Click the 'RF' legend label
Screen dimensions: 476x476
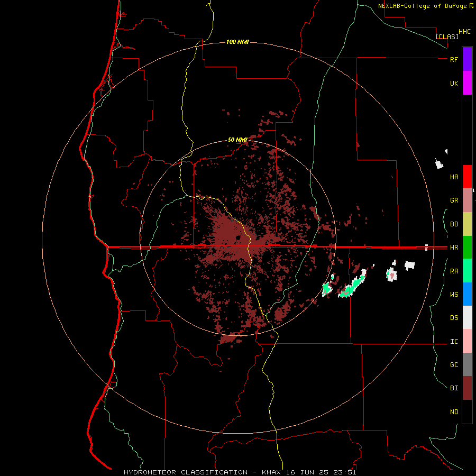coord(454,59)
